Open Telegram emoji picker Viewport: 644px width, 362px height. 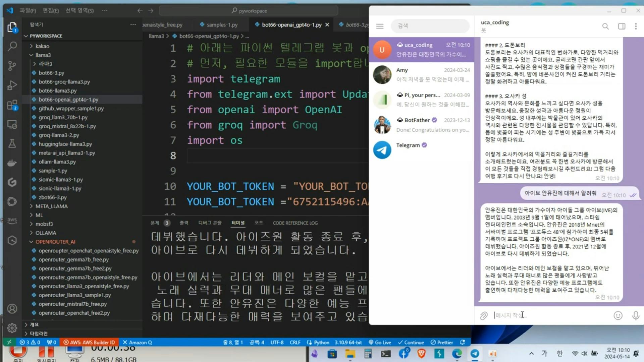point(618,315)
